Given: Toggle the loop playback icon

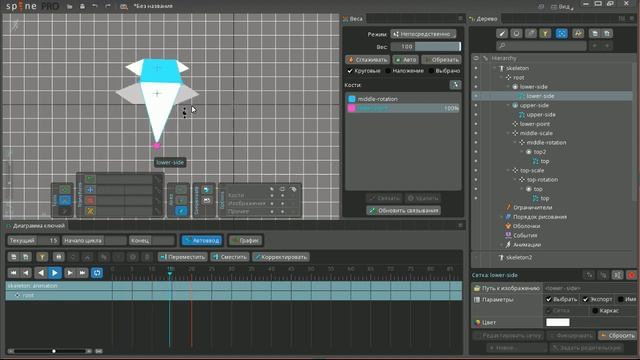Looking at the screenshot, I should [97, 273].
